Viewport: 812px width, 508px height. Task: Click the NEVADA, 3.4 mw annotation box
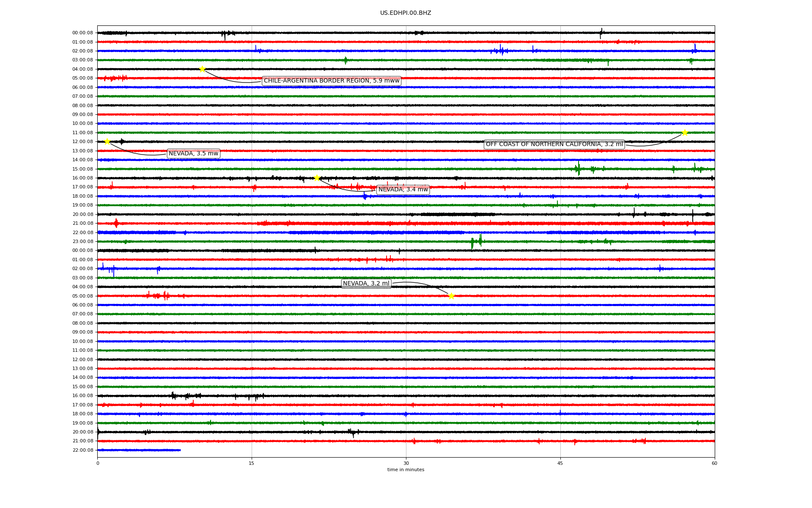(403, 190)
